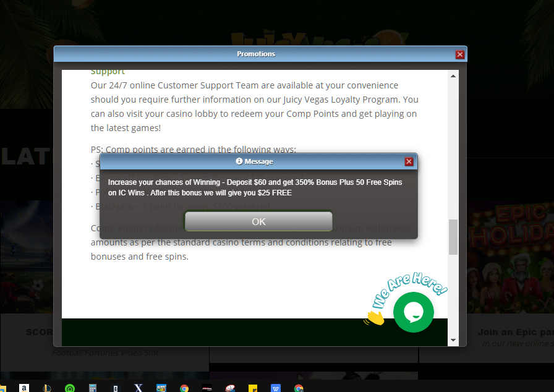Click the Epic Holiday game thumbnail
This screenshot has width=554, height=392.
click(511, 257)
